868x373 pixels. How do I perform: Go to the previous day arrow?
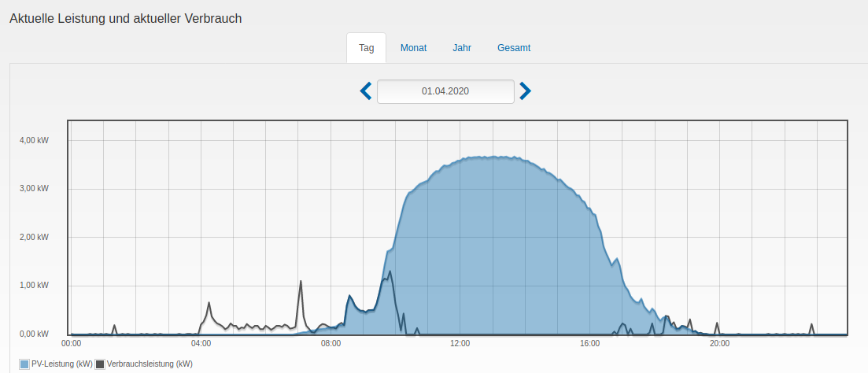pyautogui.click(x=366, y=90)
